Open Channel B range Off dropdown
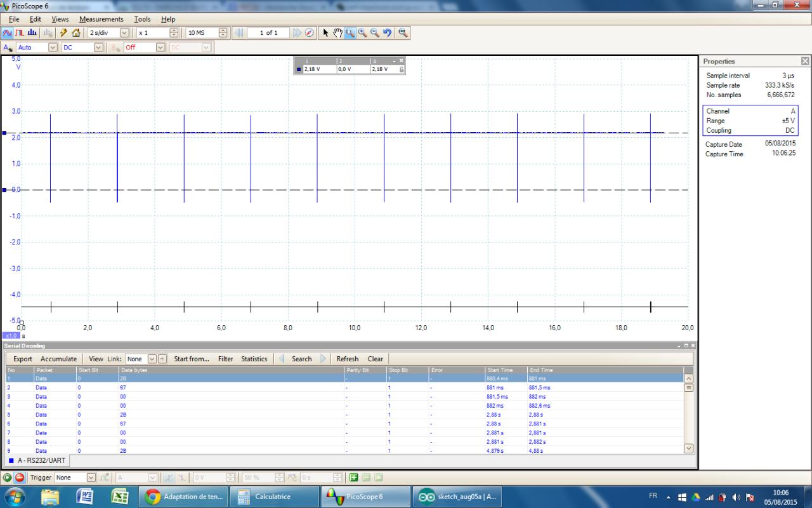Viewport: 812px width, 508px height. 160,47
